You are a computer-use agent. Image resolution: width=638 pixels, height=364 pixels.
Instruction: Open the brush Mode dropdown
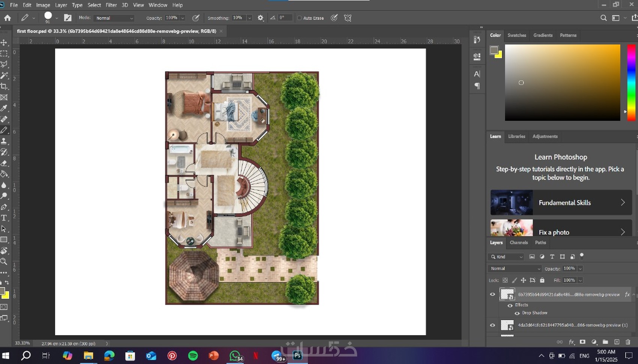tap(114, 18)
